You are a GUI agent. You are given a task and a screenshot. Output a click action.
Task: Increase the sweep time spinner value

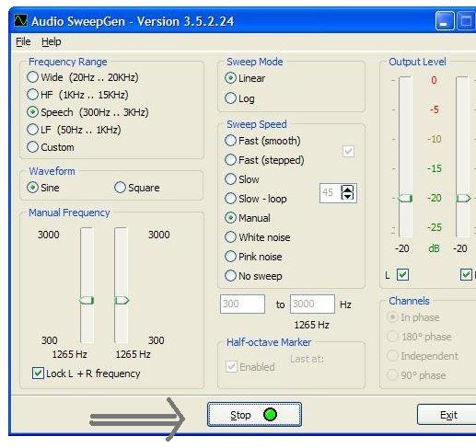[348, 190]
